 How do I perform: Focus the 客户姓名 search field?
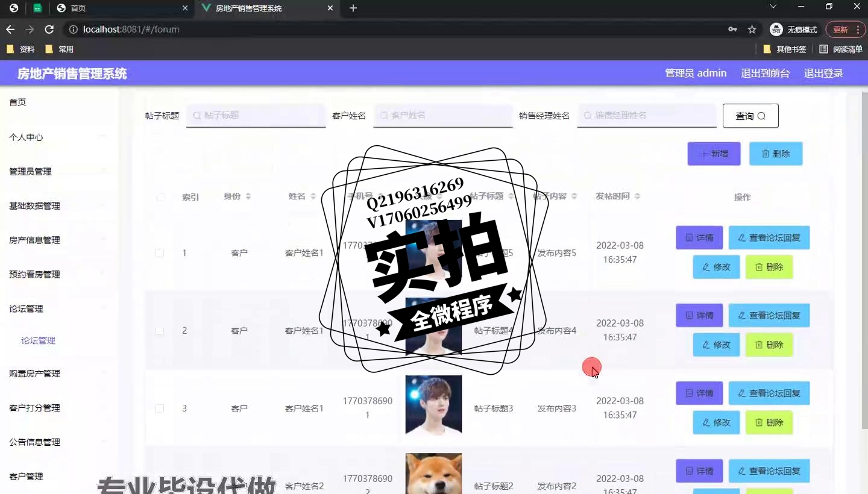[x=443, y=115]
